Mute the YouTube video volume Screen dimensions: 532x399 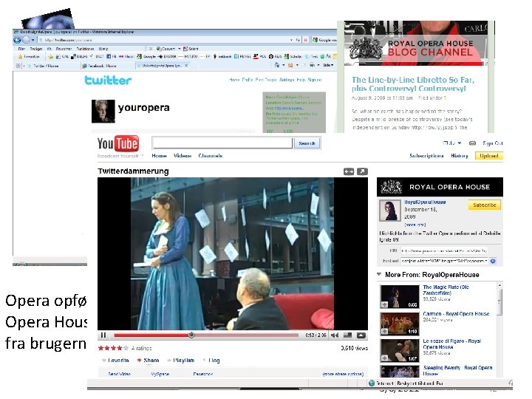pos(335,335)
